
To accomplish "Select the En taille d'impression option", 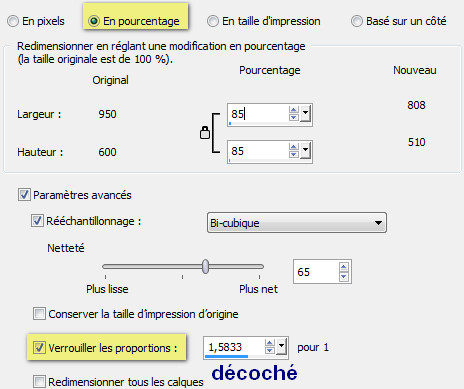I will click(x=213, y=21).
